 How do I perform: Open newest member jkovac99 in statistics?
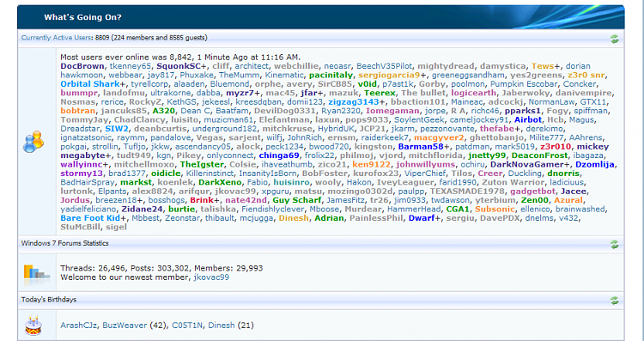pos(211,277)
